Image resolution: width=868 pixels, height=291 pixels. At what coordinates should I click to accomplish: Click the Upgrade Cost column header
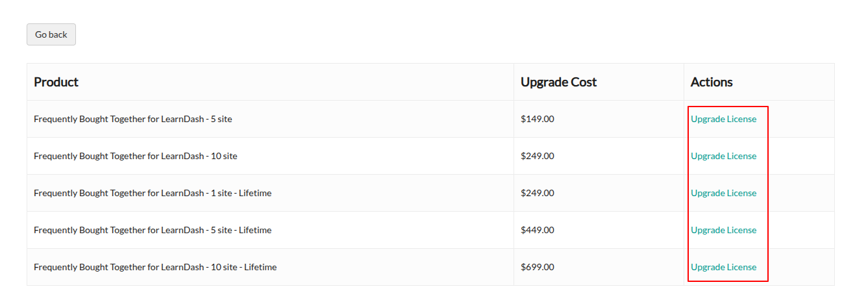click(558, 82)
